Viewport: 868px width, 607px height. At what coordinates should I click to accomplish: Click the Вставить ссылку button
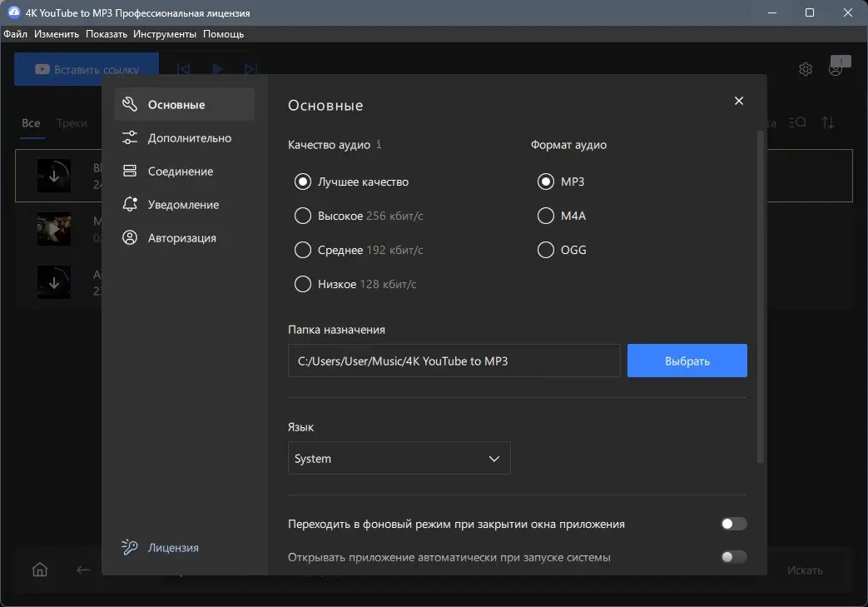(x=86, y=69)
